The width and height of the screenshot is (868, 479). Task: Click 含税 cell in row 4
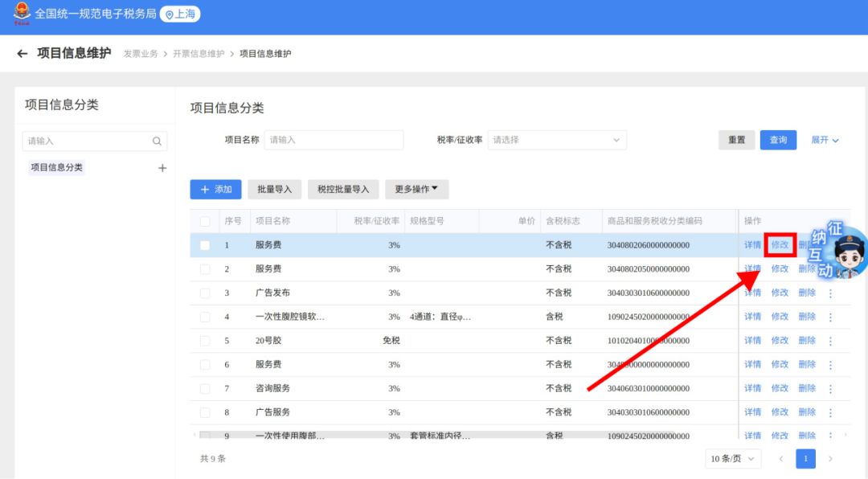[x=554, y=317]
